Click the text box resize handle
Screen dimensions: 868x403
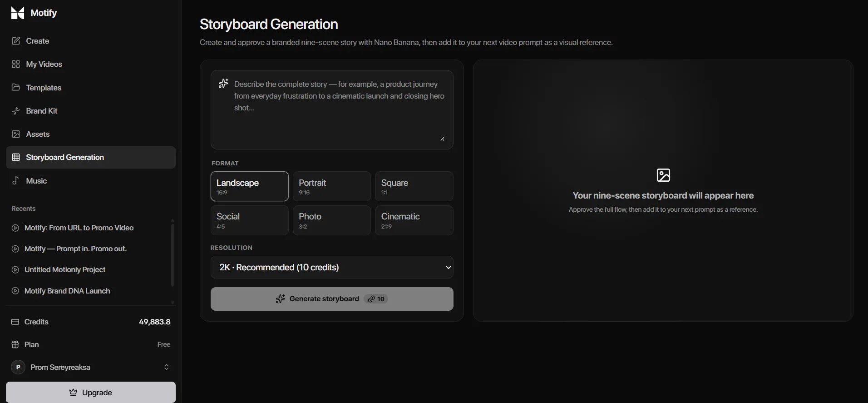(442, 139)
